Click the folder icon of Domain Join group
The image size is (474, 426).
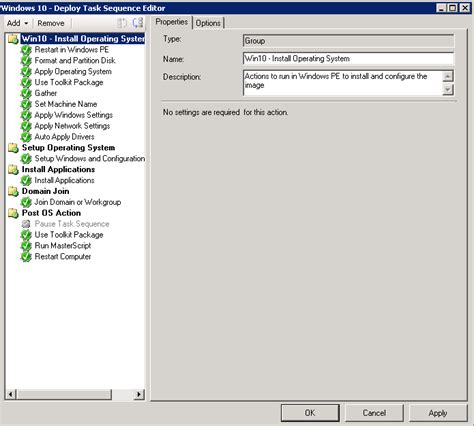[13, 191]
